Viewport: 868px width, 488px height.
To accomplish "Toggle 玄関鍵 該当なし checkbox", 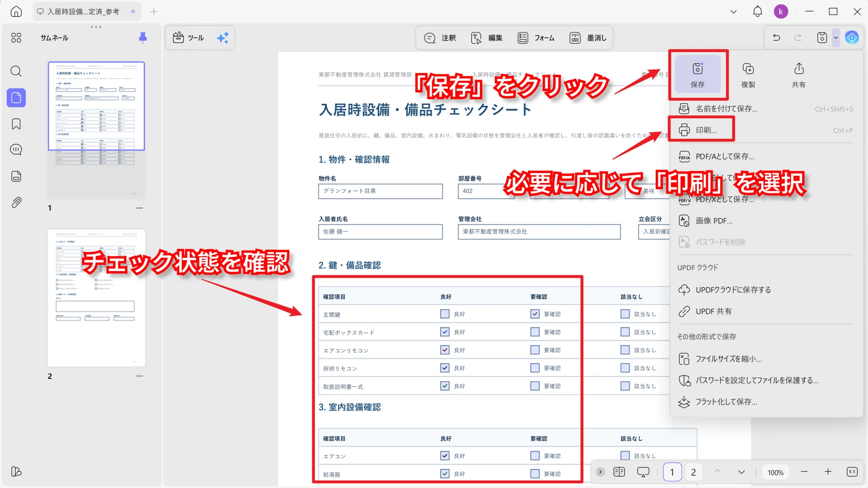I will tap(625, 314).
